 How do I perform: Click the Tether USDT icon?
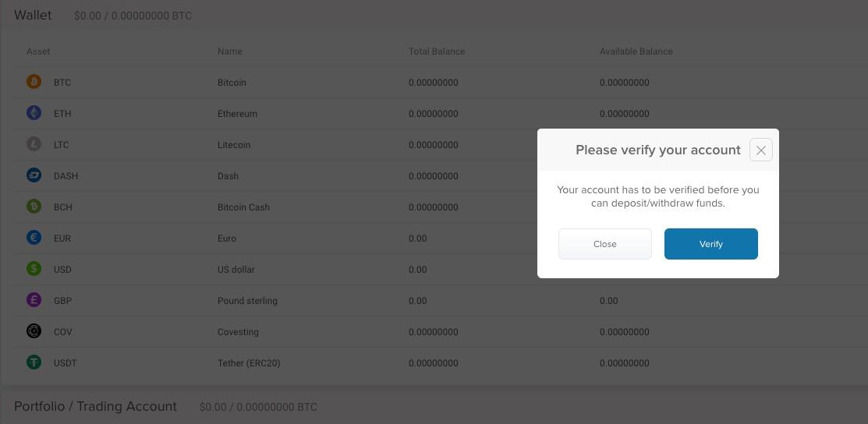coord(34,362)
